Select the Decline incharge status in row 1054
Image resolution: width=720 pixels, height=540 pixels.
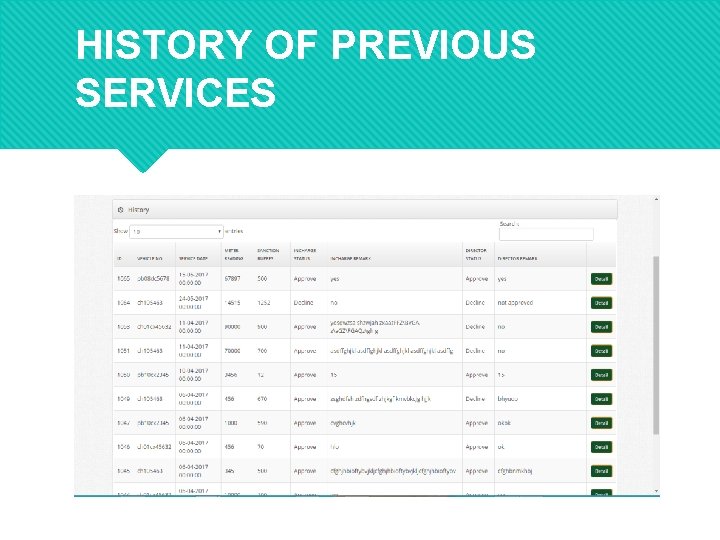tap(303, 303)
